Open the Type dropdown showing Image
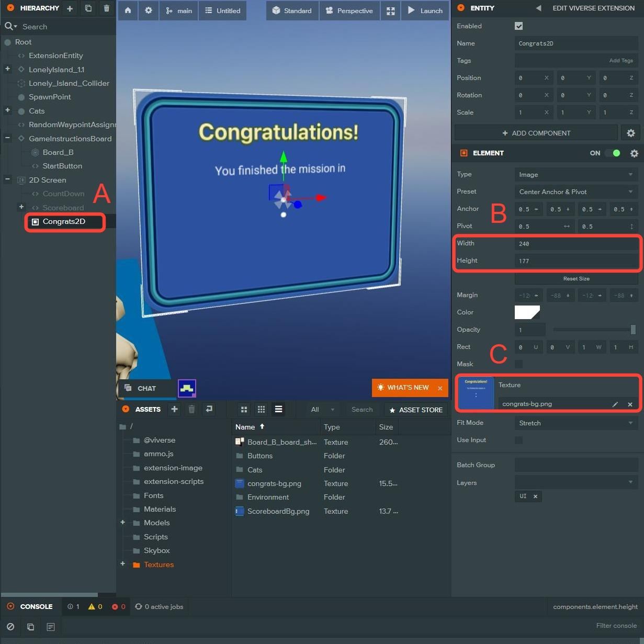This screenshot has width=644, height=644. point(576,175)
